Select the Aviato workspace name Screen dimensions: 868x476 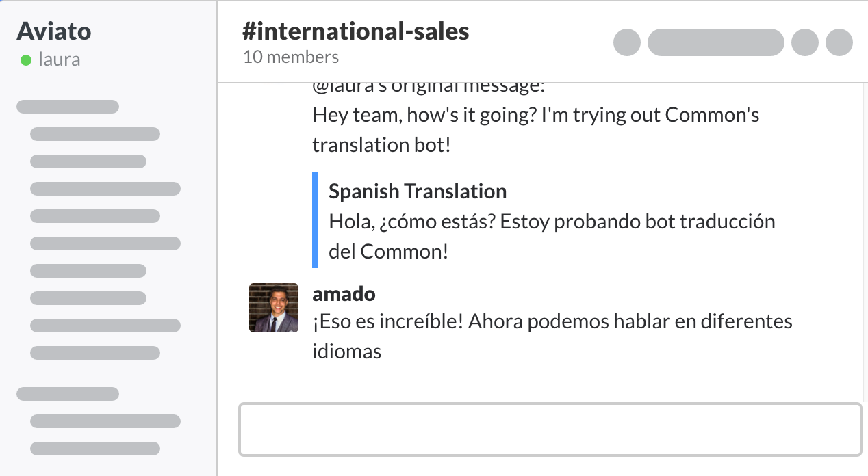[x=55, y=31]
